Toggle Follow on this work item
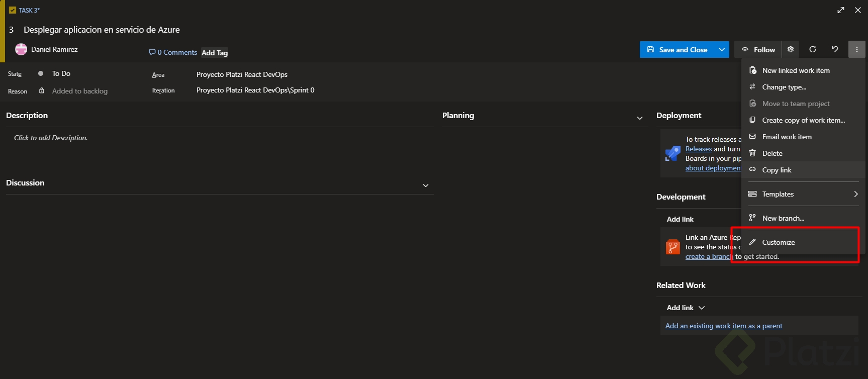The image size is (868, 379). tap(758, 50)
